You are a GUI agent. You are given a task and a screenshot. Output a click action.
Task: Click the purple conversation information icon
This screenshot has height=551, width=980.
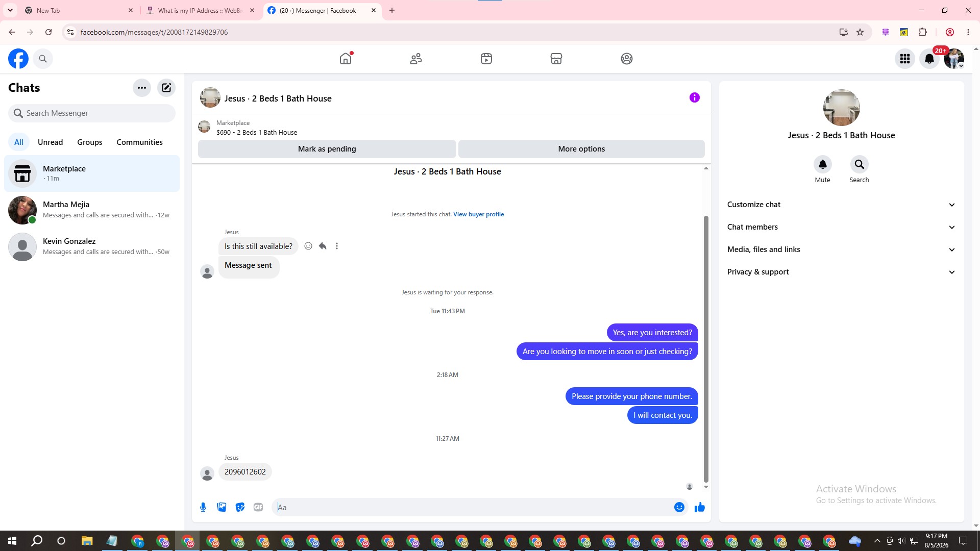coord(695,97)
